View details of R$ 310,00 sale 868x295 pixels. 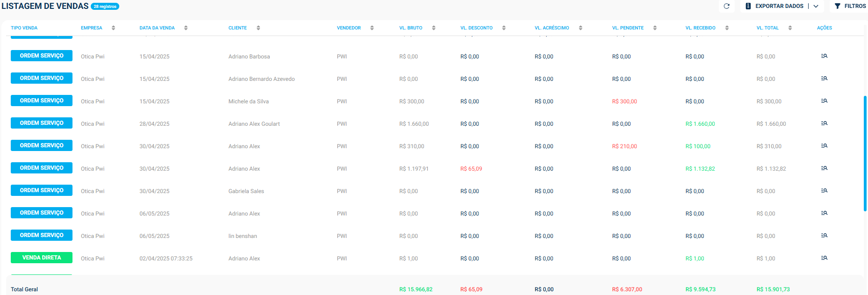coord(824,146)
